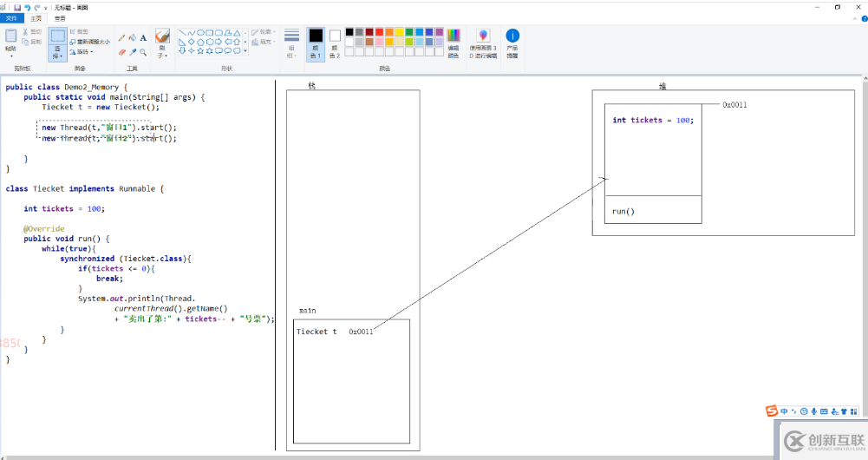868x460 pixels.
Task: Toggle Sogou voice input microphone
Action: pos(813,411)
